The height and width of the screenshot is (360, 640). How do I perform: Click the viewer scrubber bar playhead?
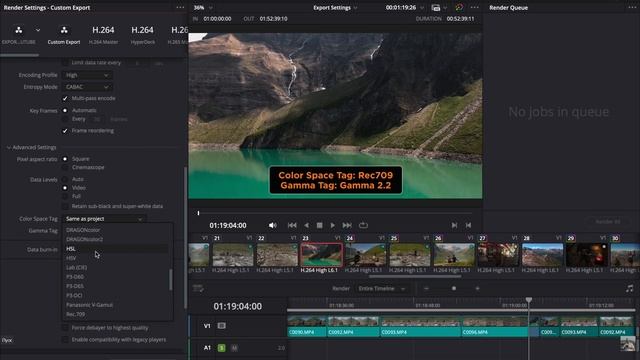coord(198,213)
